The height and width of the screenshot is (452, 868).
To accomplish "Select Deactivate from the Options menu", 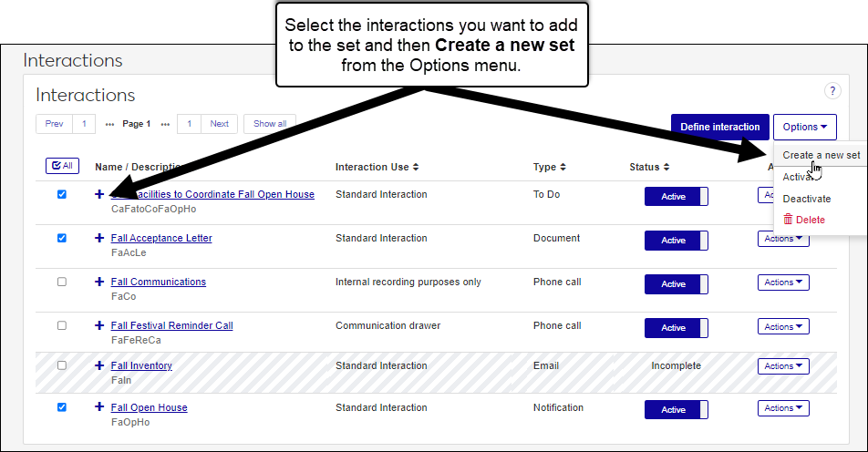I will (807, 199).
